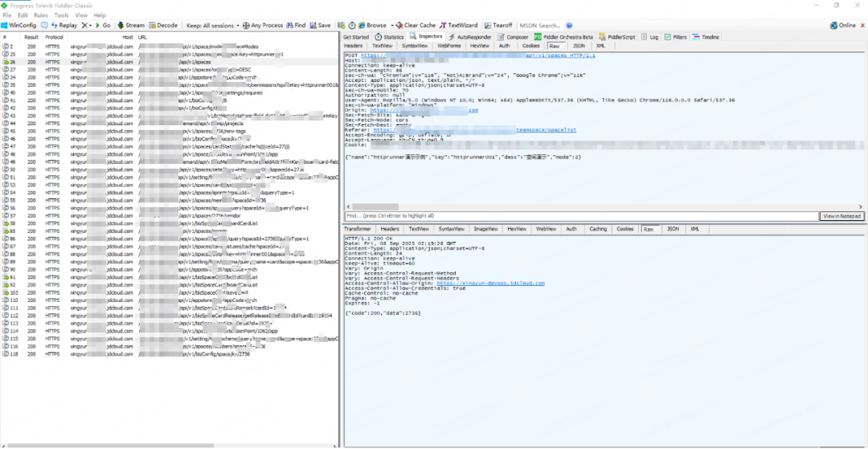This screenshot has width=868, height=449.
Task: Open the Keep: All sessions dropdown
Action: (213, 26)
